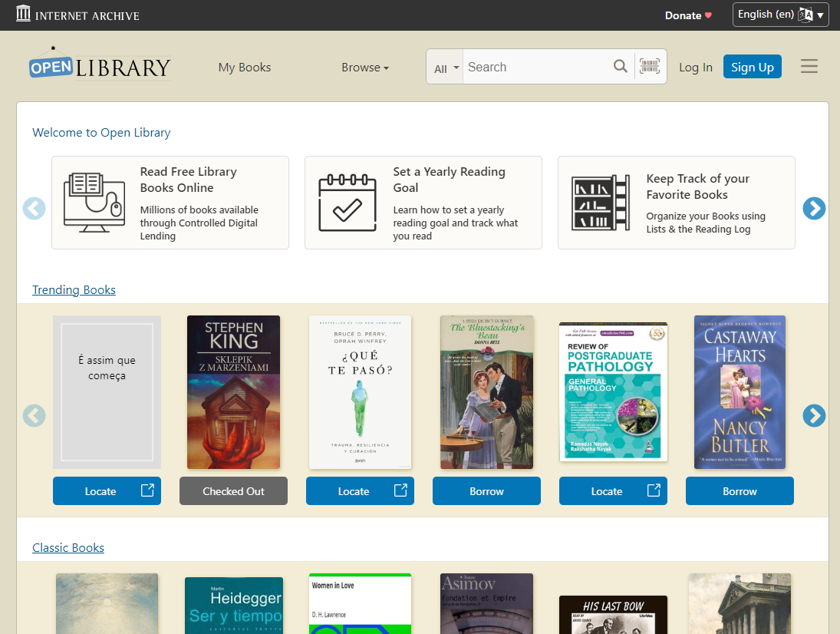Open the hamburger menu icon
The height and width of the screenshot is (634, 840).
tap(809, 66)
